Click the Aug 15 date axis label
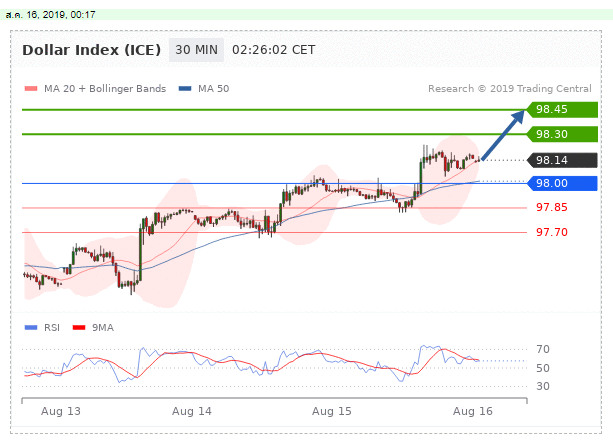 click(x=332, y=411)
